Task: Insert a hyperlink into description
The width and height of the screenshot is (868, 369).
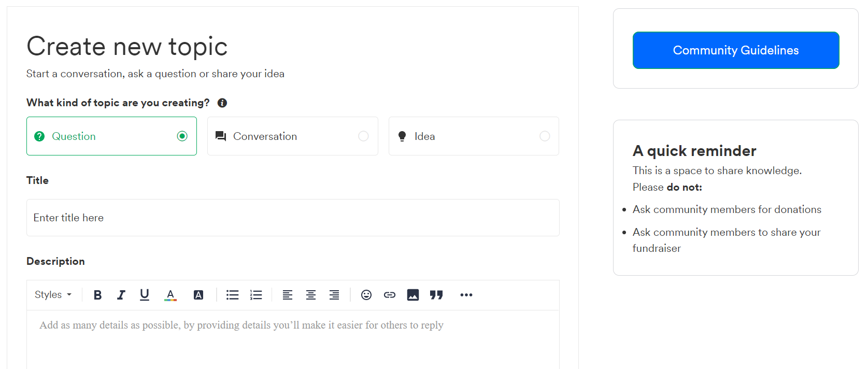Action: point(390,295)
